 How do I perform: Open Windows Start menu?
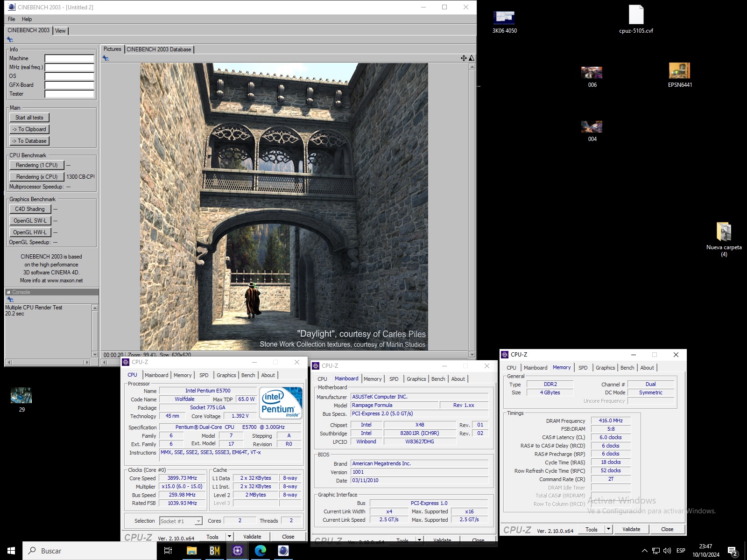(x=11, y=551)
